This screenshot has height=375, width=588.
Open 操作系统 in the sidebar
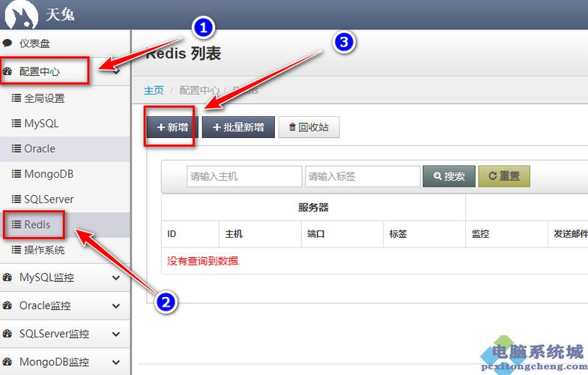[x=65, y=250]
